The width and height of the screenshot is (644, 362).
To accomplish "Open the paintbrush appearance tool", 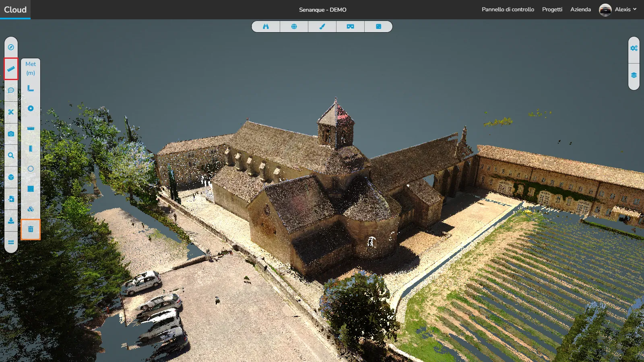I will click(322, 27).
